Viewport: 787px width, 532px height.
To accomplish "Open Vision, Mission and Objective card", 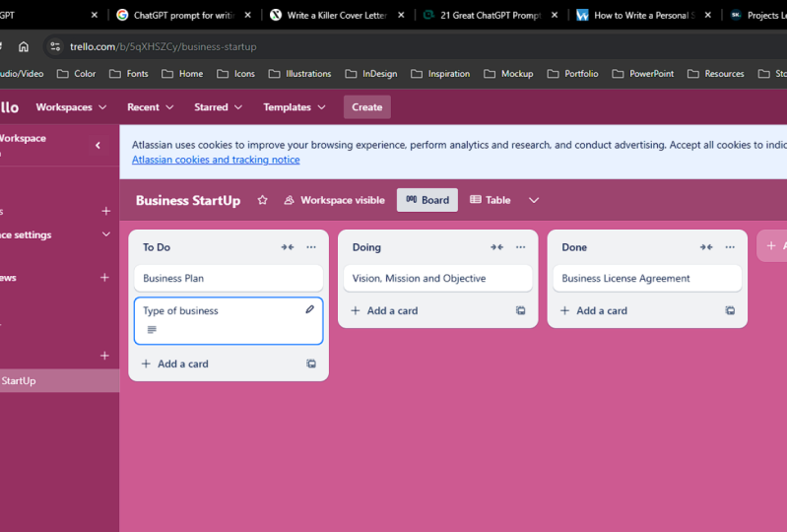I will [x=437, y=278].
